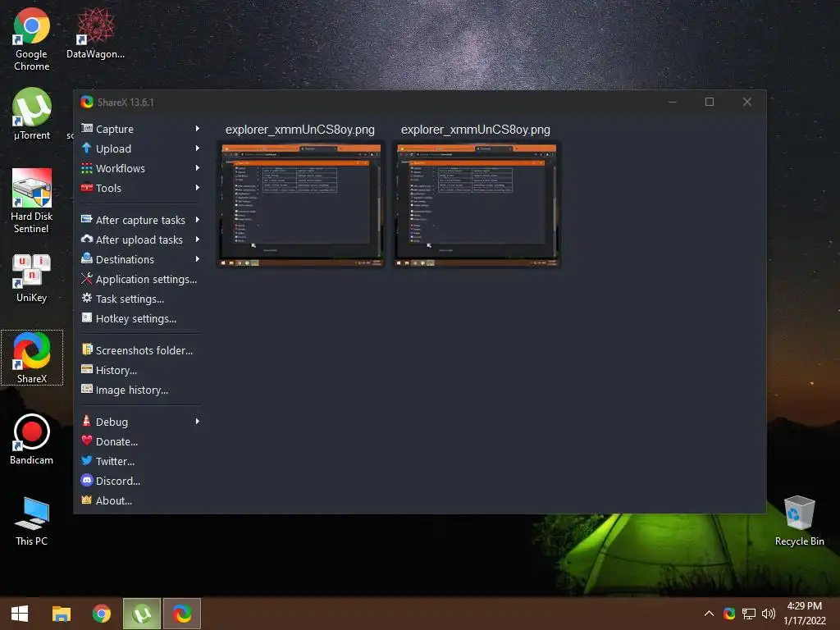Click the Discord logo icon
This screenshot has width=840, height=630.
point(87,481)
